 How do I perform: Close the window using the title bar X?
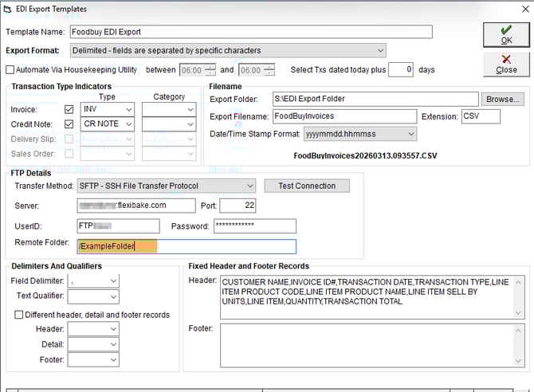click(x=525, y=9)
